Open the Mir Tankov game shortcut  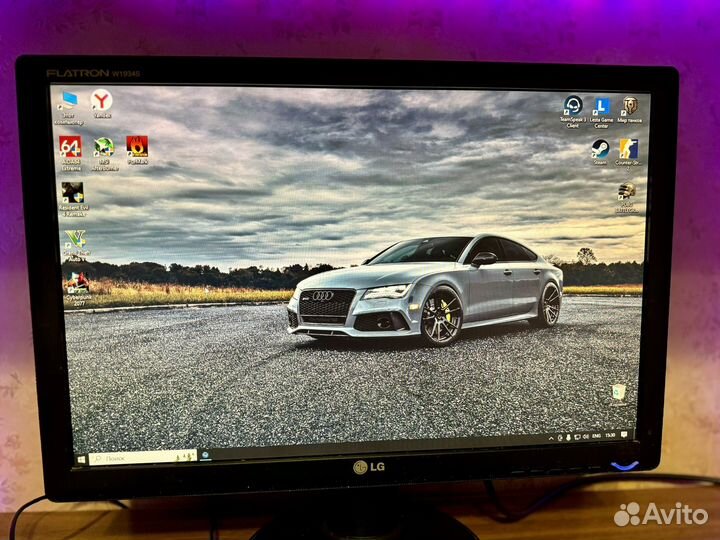[x=630, y=110]
